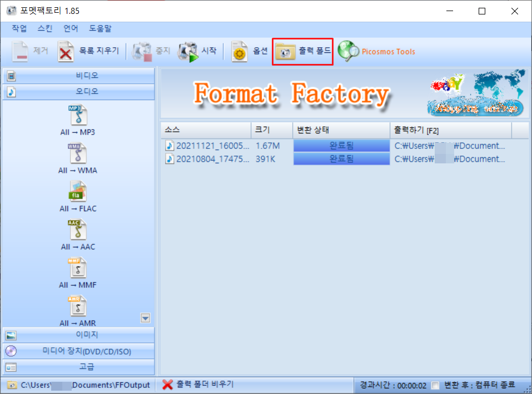The height and width of the screenshot is (394, 532).
Task: Click the image (이미지) category icon
Action: coord(11,336)
